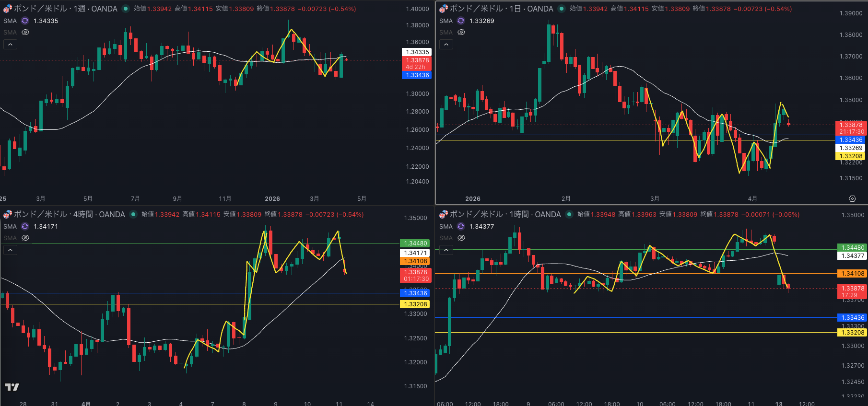Click the orange 1.34108 price label on the 4時間 chart
This screenshot has width=868, height=406.
415,261
